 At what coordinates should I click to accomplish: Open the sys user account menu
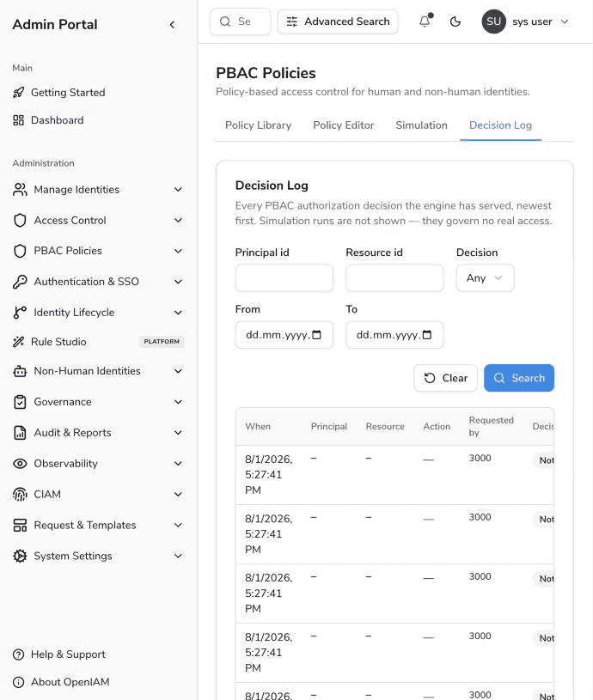(525, 21)
